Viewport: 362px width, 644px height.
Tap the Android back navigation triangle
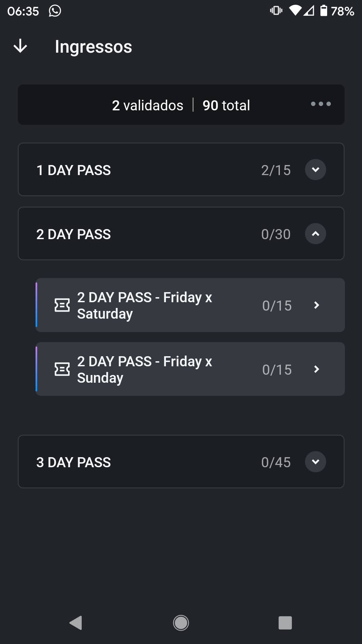(76, 623)
